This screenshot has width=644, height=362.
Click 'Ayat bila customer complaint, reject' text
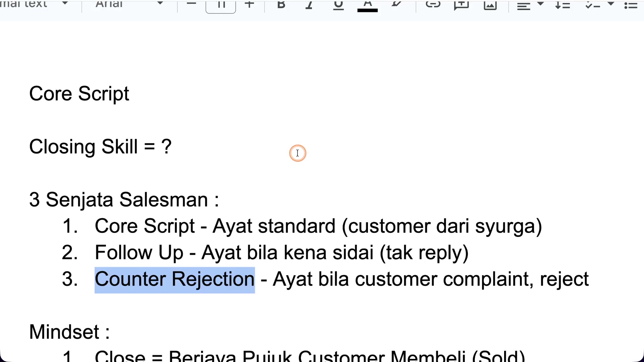(431, 280)
